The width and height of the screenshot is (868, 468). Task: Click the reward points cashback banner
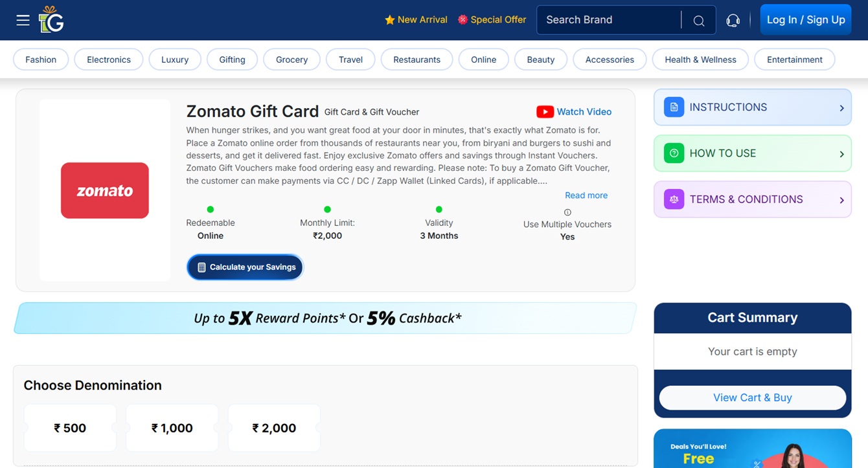point(325,318)
